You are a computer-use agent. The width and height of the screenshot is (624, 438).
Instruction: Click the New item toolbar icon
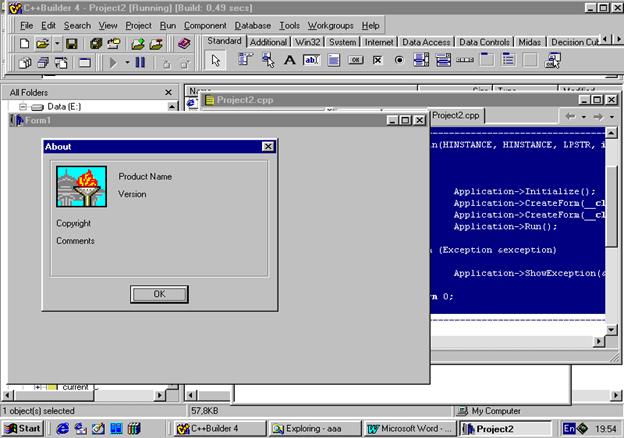(x=24, y=43)
